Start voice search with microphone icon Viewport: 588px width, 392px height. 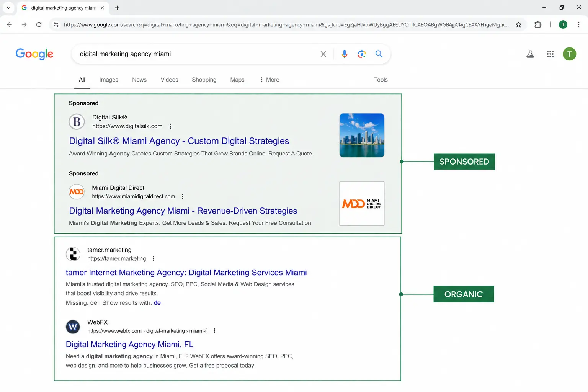point(345,54)
